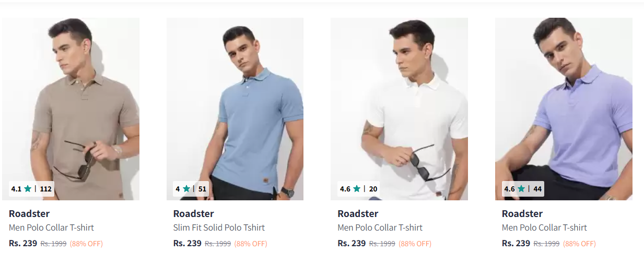Click the star icon beside the 4.1 rating
644x253 pixels.
[28, 189]
